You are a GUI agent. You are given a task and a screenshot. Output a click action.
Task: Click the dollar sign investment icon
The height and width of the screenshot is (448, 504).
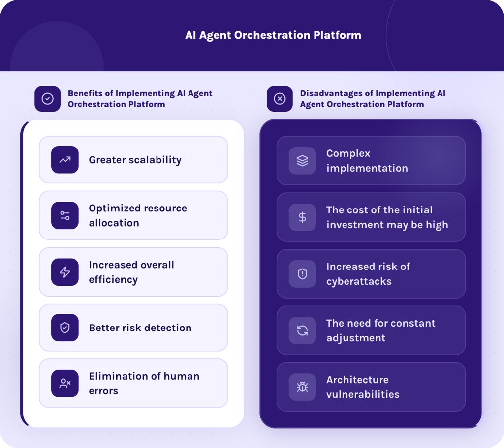(303, 217)
